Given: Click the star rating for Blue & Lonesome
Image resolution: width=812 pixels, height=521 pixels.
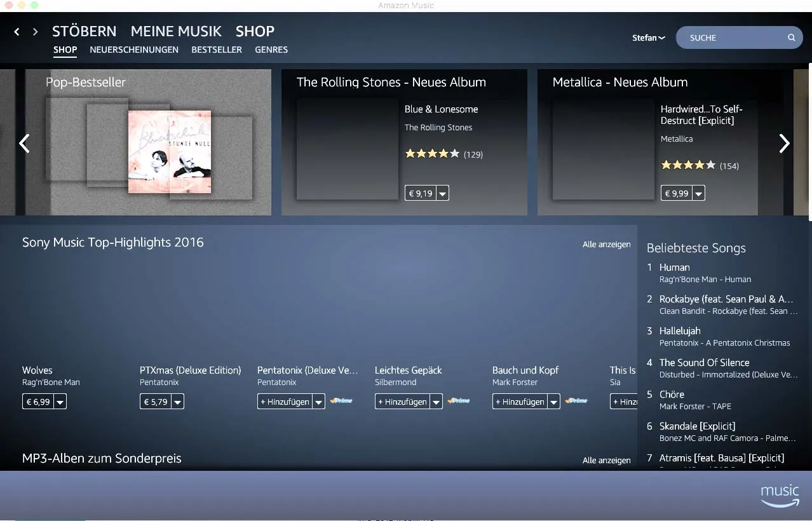Looking at the screenshot, I should click(431, 154).
